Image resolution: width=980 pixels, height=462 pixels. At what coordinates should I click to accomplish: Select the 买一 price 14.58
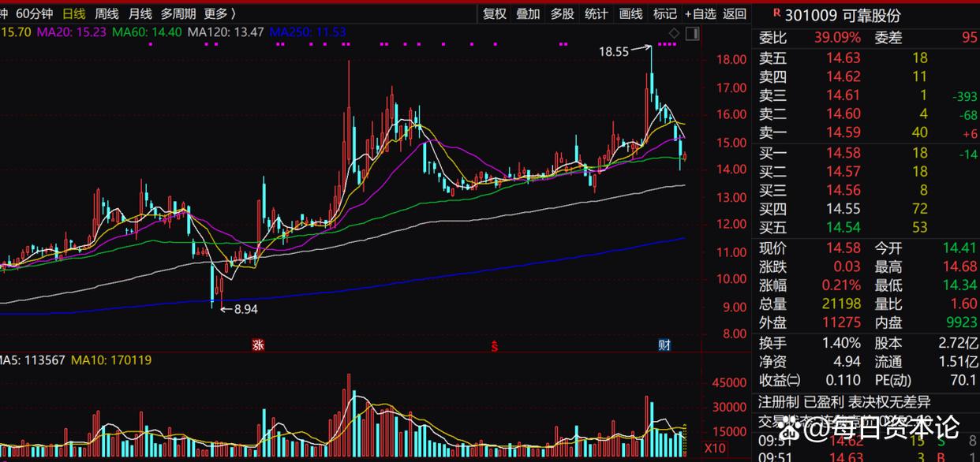843,153
